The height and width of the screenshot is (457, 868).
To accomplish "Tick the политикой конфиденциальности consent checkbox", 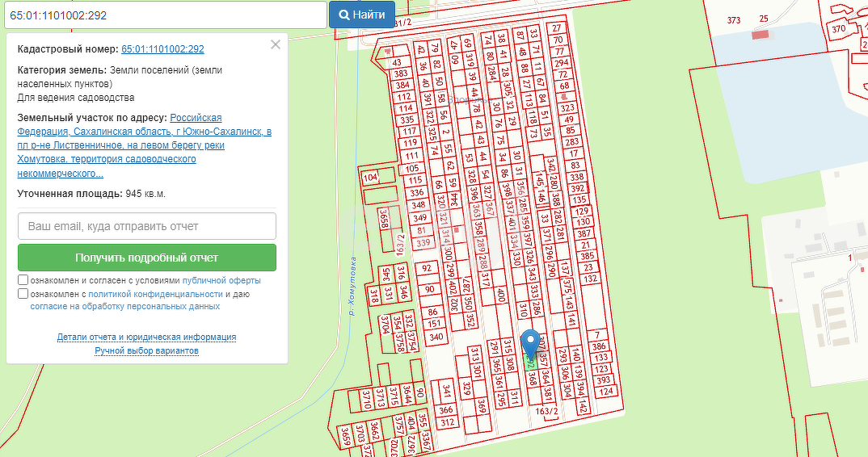I will tap(23, 294).
